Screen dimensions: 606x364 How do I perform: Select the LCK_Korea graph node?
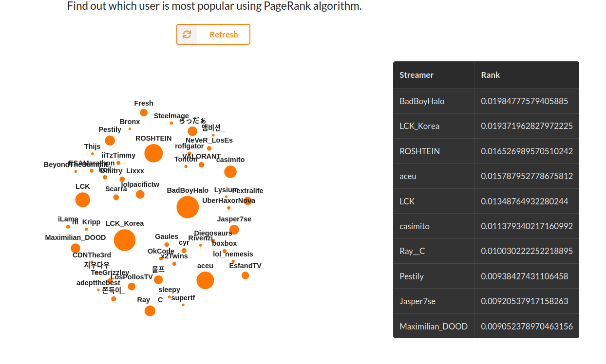(x=125, y=239)
